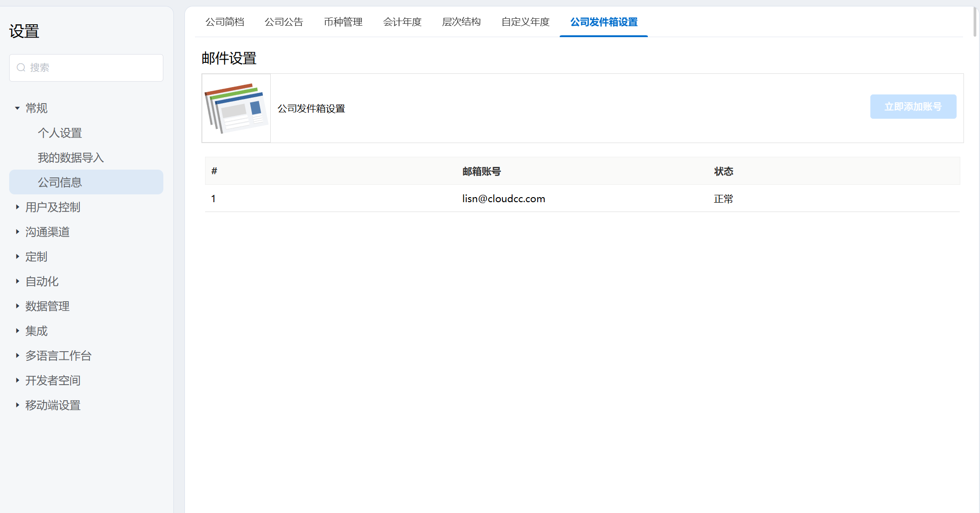Expand the 沟通渠道 menu group

[47, 232]
